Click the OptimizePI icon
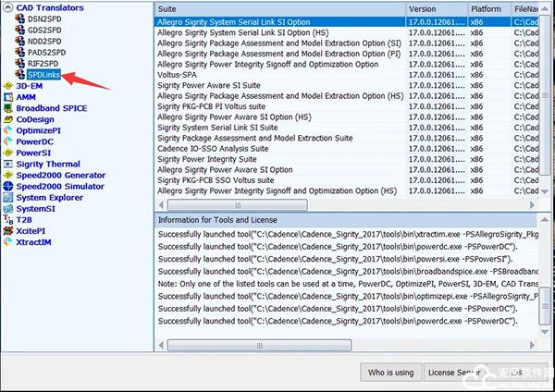The height and width of the screenshot is (392, 555). [x=7, y=130]
